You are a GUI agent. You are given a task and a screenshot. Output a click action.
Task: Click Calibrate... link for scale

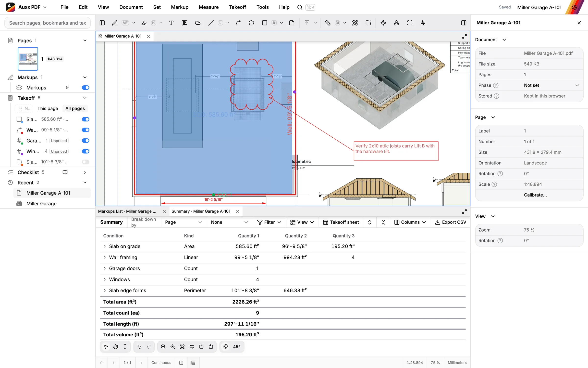[x=535, y=195]
